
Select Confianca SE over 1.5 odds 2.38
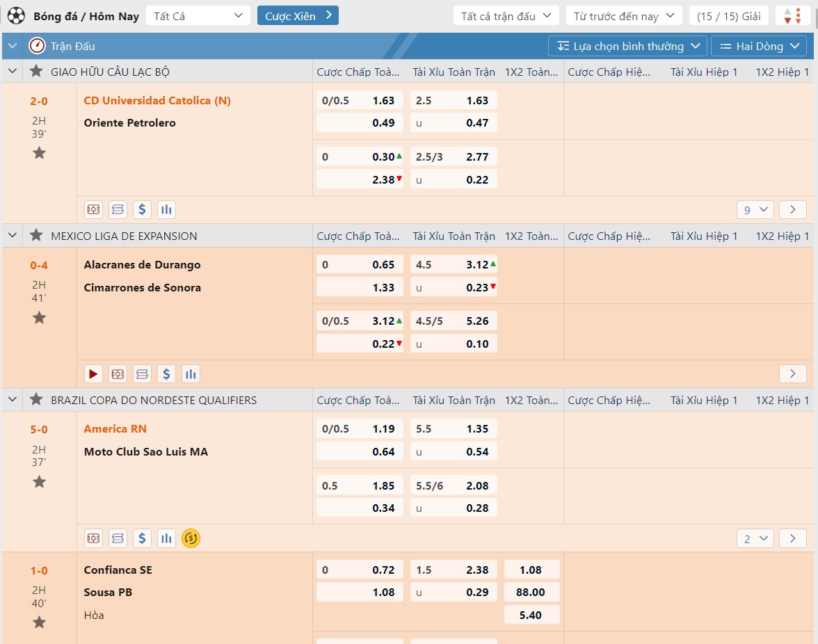pos(454,570)
